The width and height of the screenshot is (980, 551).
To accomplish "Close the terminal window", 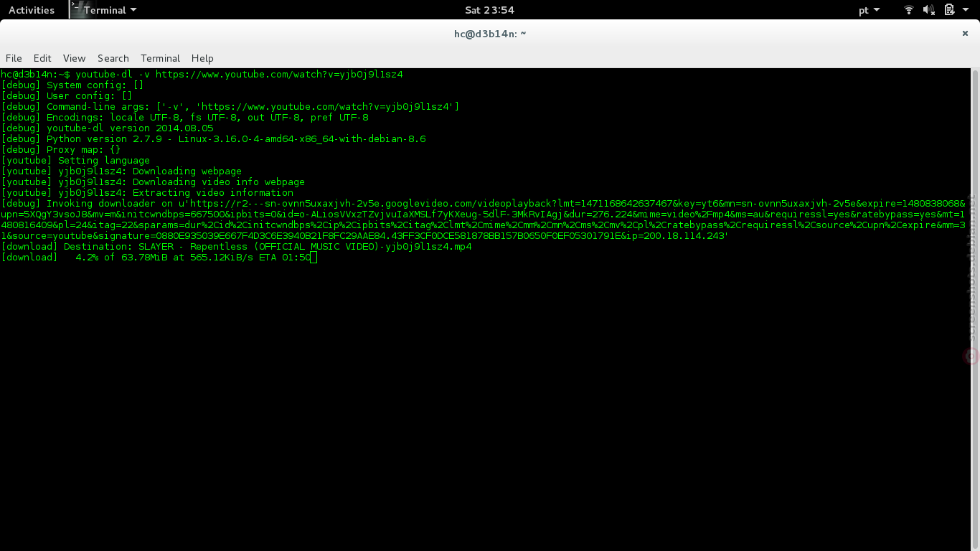I will [x=965, y=33].
